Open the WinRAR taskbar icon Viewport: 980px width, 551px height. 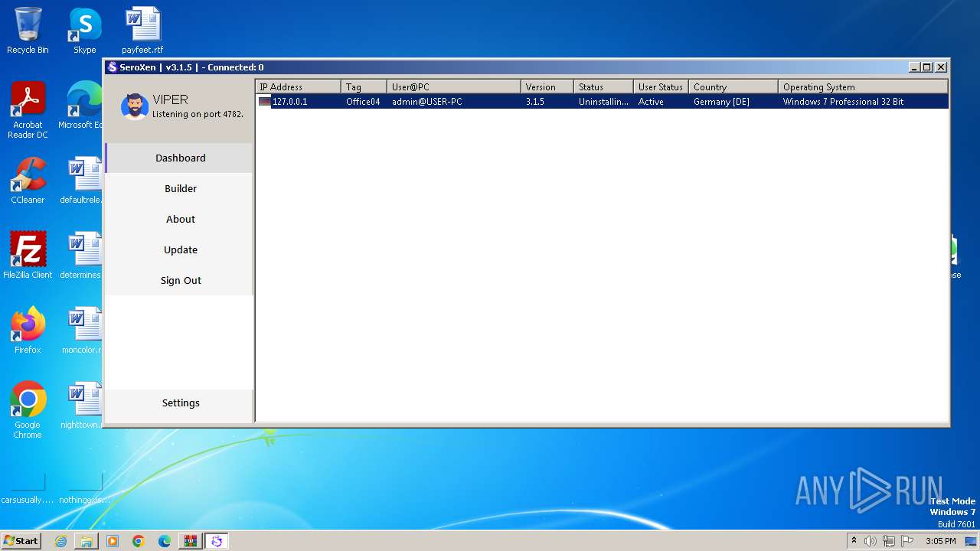click(x=190, y=541)
